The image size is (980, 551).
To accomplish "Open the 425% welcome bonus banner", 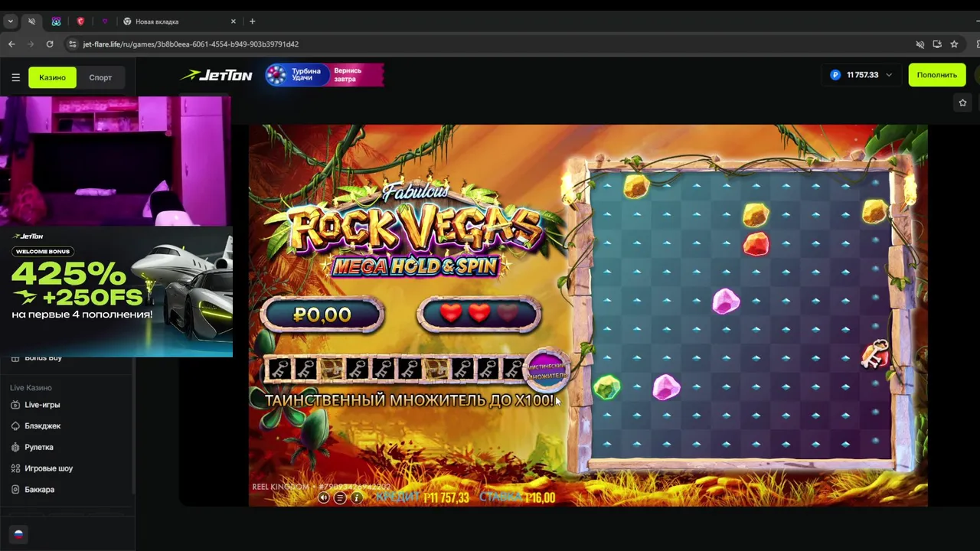I will [x=116, y=291].
